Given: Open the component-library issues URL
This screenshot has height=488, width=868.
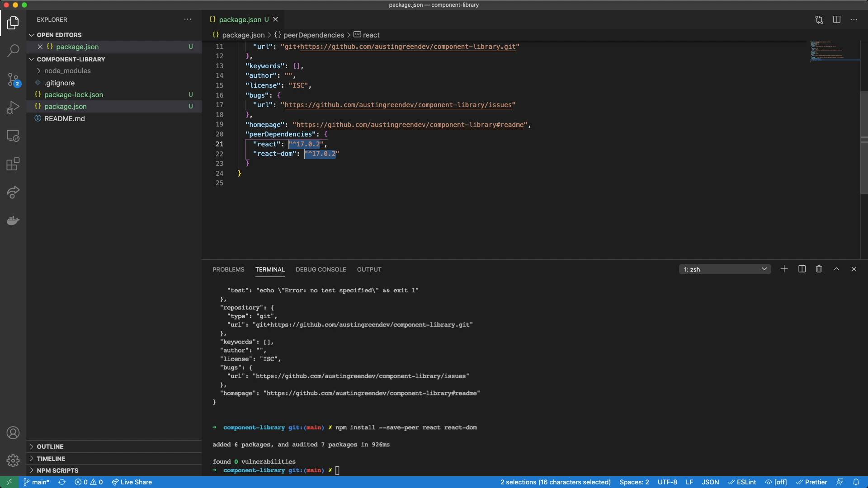Looking at the screenshot, I should 399,105.
